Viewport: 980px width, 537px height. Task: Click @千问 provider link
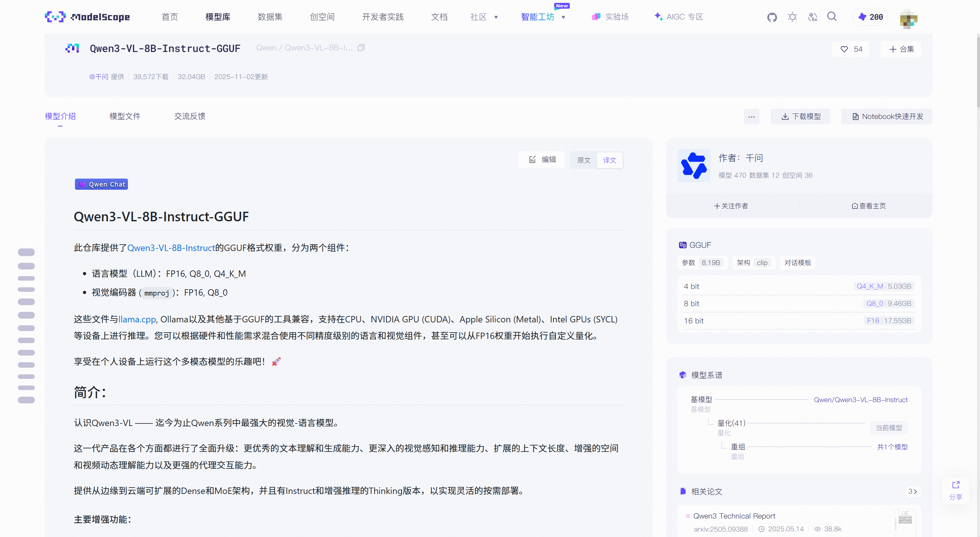pyautogui.click(x=99, y=77)
